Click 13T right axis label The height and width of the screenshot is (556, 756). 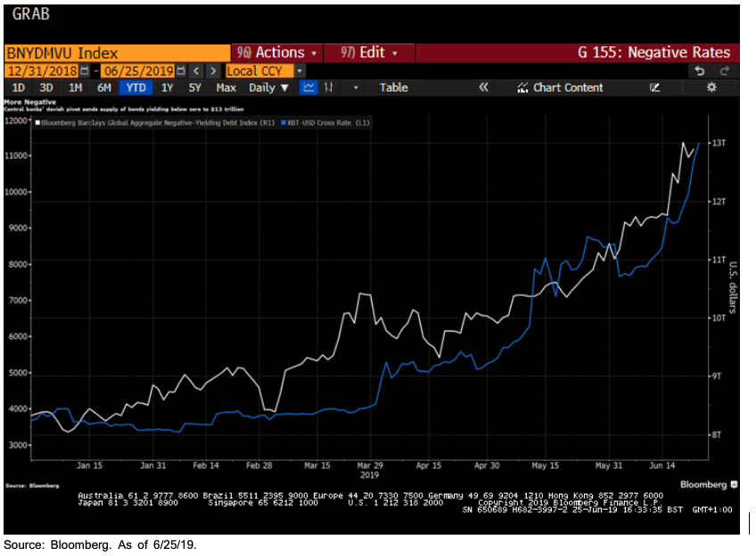coord(719,143)
